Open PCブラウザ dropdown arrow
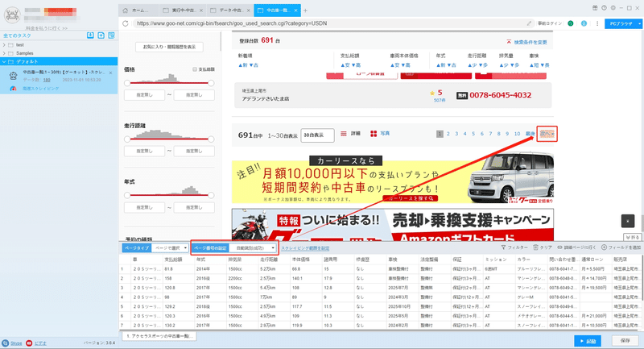The width and height of the screenshot is (644, 349). 639,24
